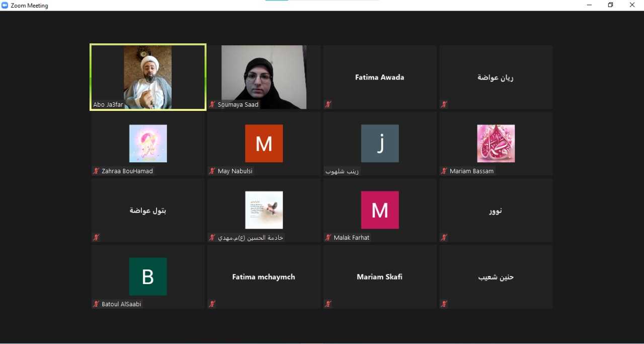
Task: Restore down the Zoom Meeting window
Action: (610, 5)
